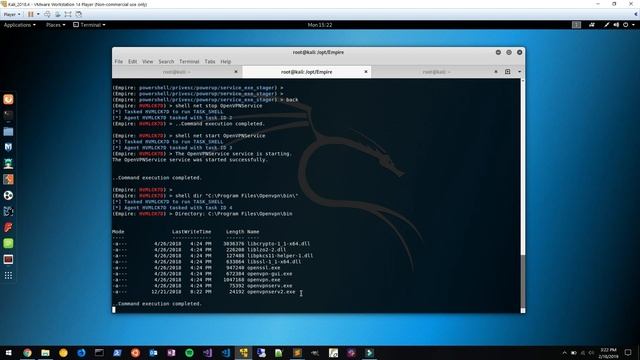
Task: Open the Tabs menu in terminal
Action: coord(210,61)
